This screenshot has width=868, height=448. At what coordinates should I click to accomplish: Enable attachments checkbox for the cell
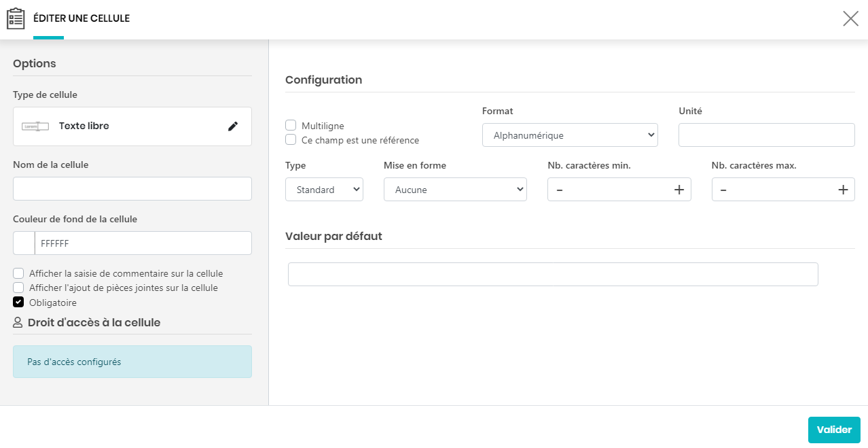[x=18, y=288]
